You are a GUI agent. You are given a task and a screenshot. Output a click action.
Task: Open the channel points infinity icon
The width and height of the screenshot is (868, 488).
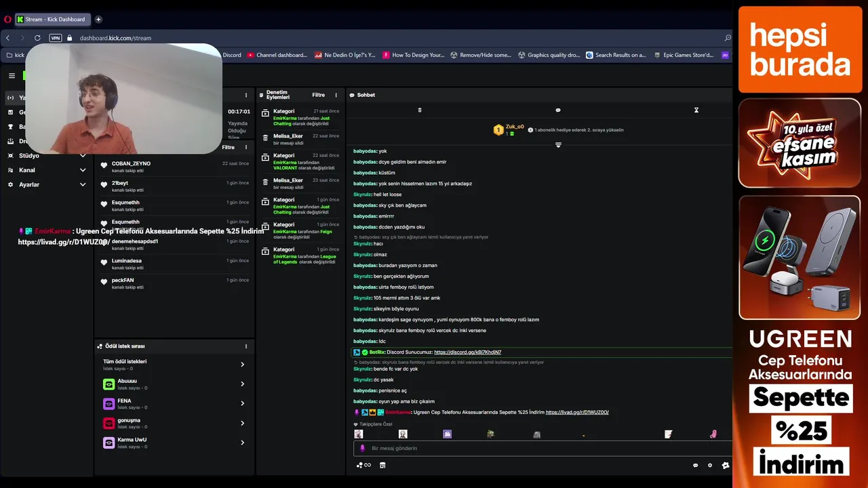tap(363, 465)
